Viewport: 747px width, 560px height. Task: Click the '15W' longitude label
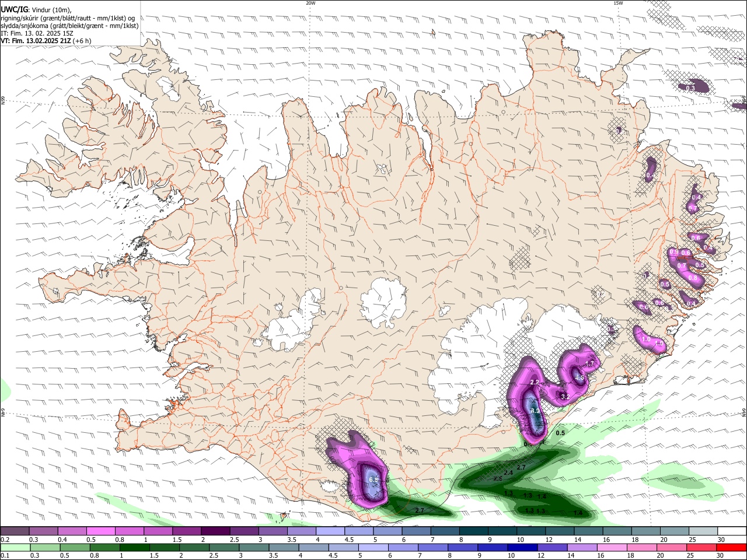pos(618,3)
